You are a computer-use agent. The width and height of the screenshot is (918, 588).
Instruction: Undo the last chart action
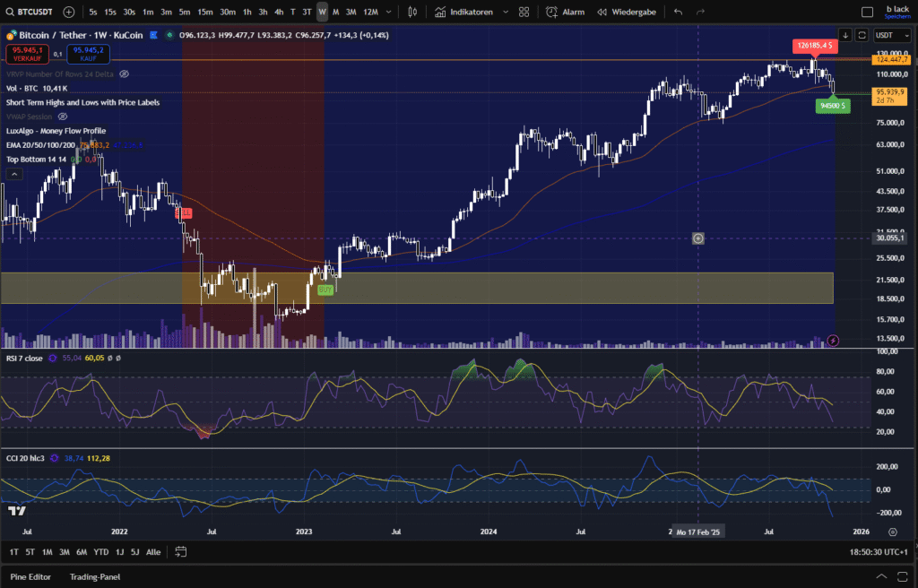click(678, 12)
